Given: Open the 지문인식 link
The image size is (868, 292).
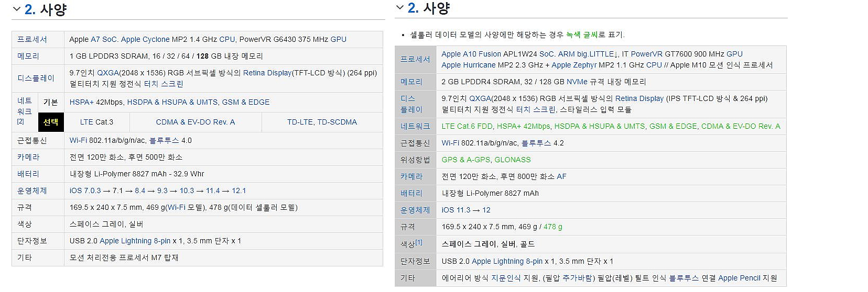Looking at the screenshot, I should (506, 278).
